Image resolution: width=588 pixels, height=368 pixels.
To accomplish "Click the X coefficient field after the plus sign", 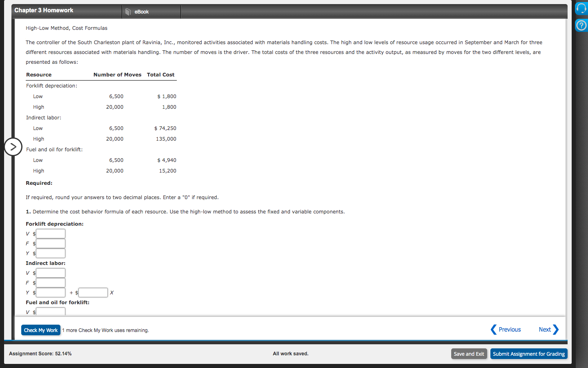I will coord(93,292).
